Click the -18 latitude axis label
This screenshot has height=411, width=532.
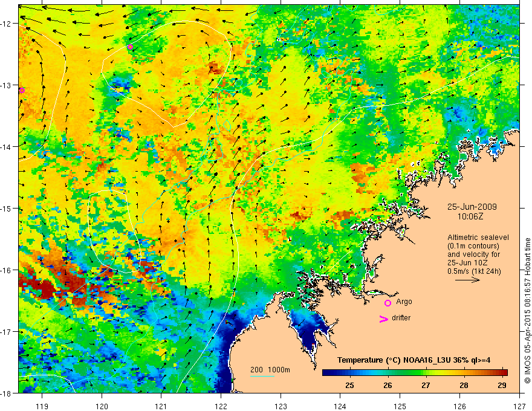[x=7, y=393]
